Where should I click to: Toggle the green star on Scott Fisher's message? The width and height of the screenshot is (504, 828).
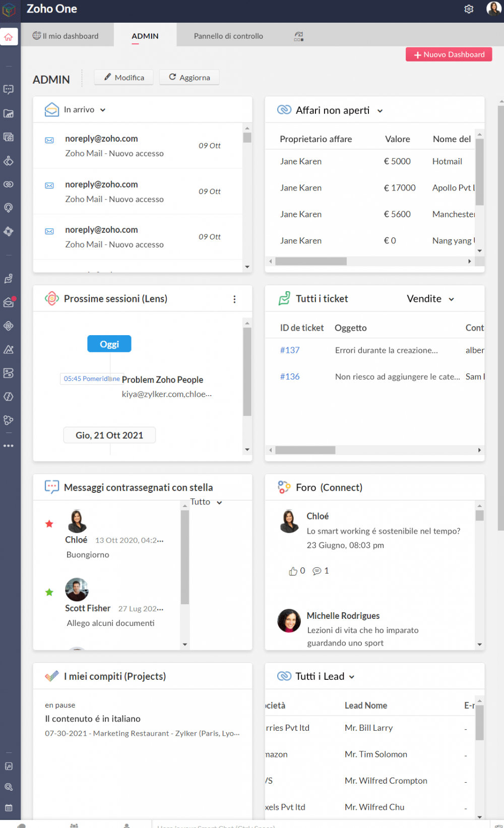(49, 592)
